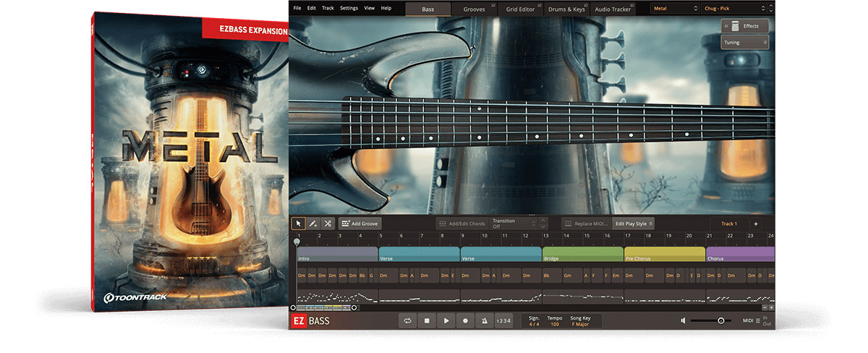Click the playhead marker at bar 1
This screenshot has height=353, width=868.
(x=297, y=242)
